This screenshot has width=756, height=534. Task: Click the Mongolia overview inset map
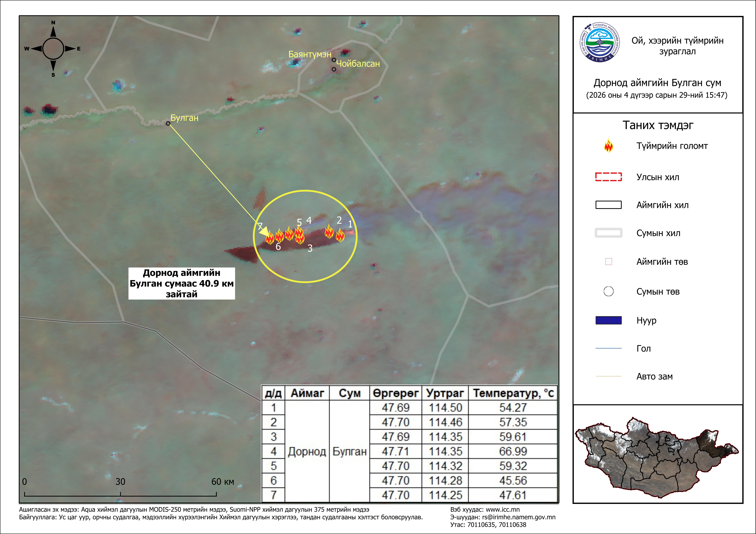point(657,457)
